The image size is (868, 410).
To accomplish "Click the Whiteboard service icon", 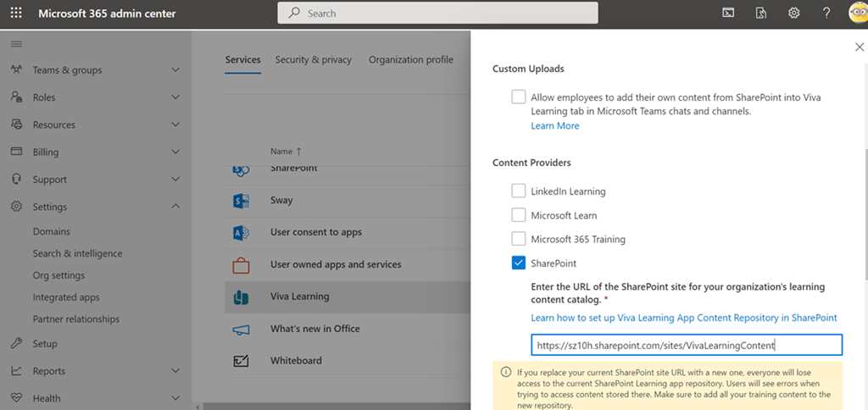I will pos(241,361).
